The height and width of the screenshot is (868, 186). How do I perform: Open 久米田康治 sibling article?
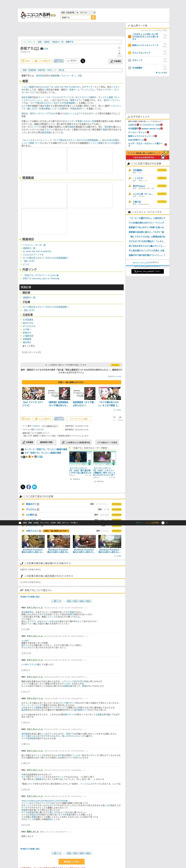pos(28,320)
